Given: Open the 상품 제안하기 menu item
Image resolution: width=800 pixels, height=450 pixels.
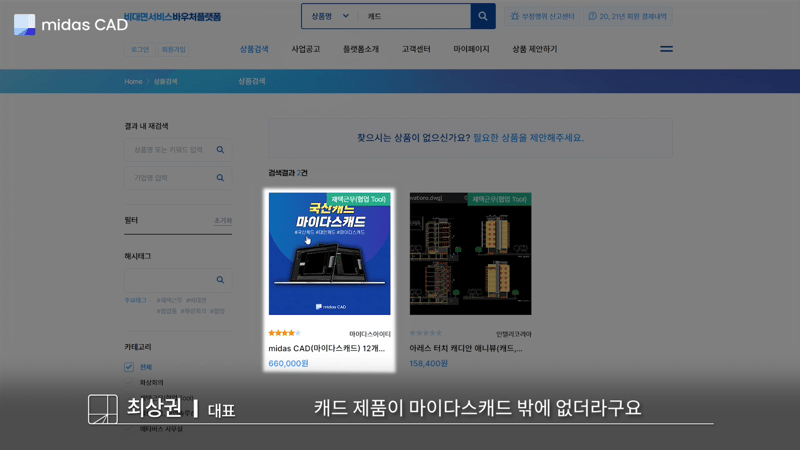Looking at the screenshot, I should click(534, 49).
